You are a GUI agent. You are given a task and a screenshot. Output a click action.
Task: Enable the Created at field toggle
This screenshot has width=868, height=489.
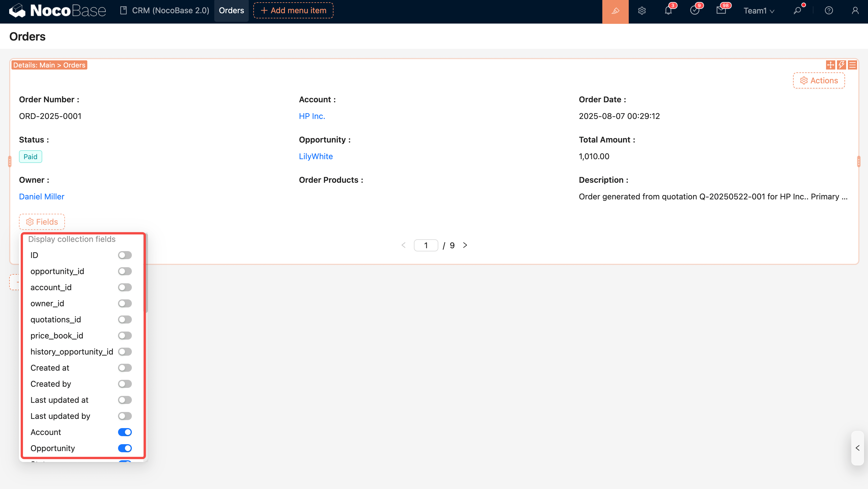pos(125,368)
